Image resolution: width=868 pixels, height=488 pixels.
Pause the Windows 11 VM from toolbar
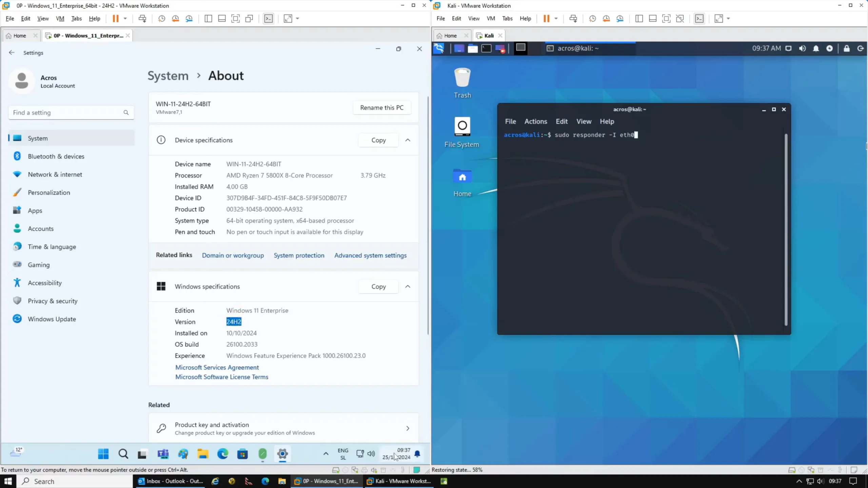coord(116,19)
